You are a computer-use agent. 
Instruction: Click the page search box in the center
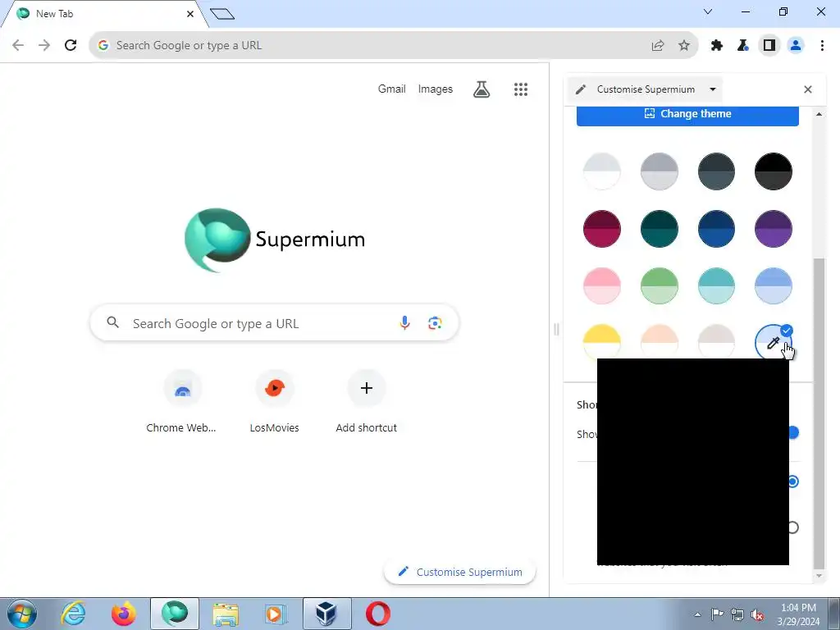tap(274, 323)
